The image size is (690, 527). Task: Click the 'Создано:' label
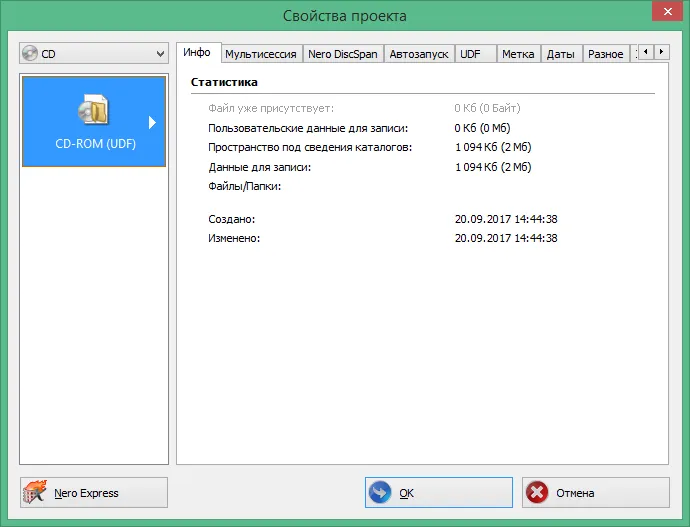click(x=231, y=219)
